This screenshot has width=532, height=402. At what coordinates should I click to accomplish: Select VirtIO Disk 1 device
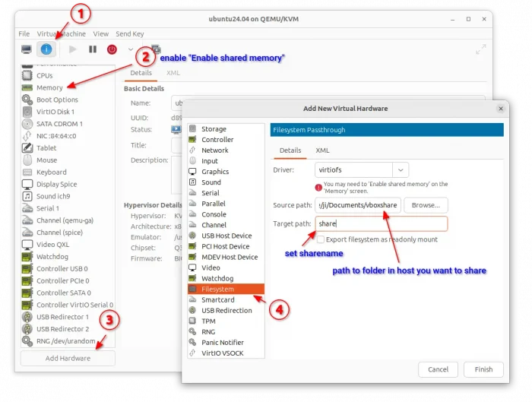click(68, 112)
